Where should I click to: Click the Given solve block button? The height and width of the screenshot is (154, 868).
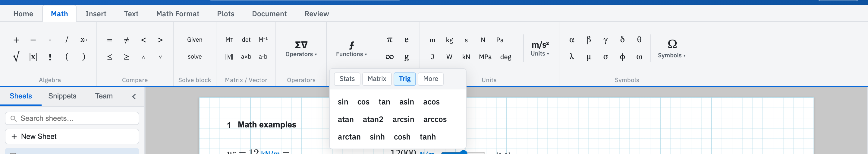coord(195,40)
